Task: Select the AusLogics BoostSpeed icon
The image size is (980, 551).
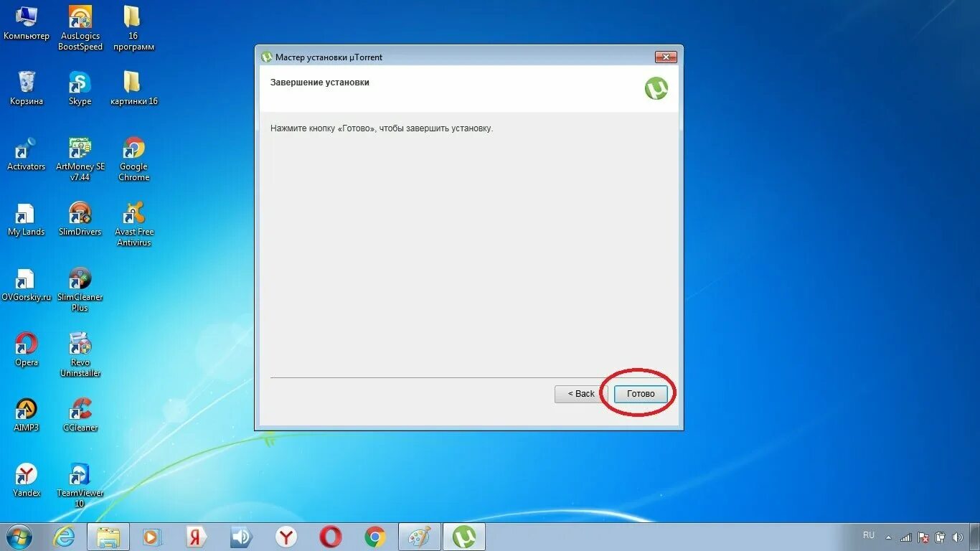Action: [x=80, y=29]
